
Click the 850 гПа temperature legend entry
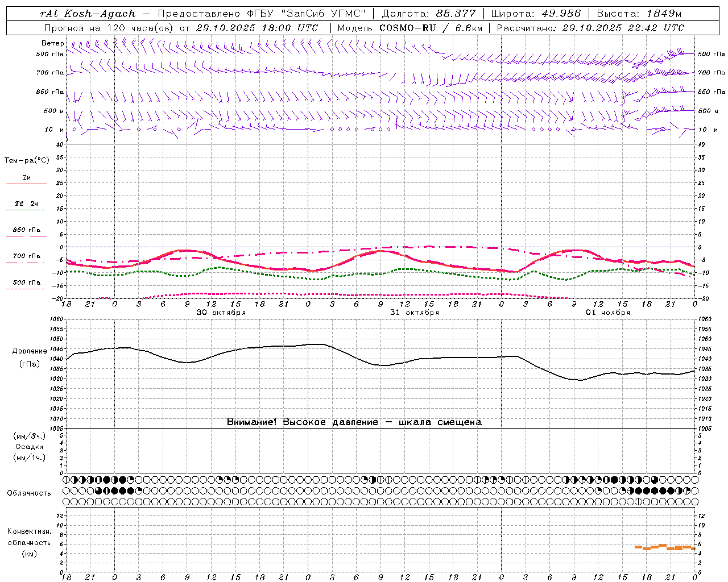pos(27,230)
